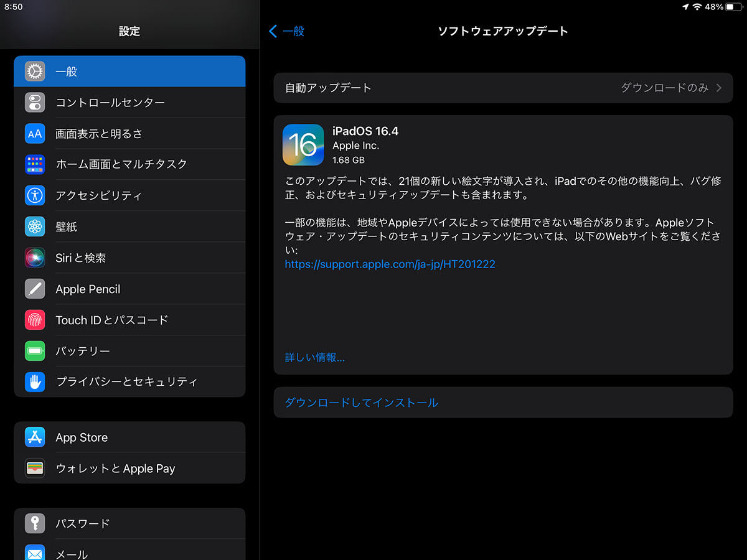Select 壁紙 in sidebar
This screenshot has height=560, width=747.
[129, 226]
